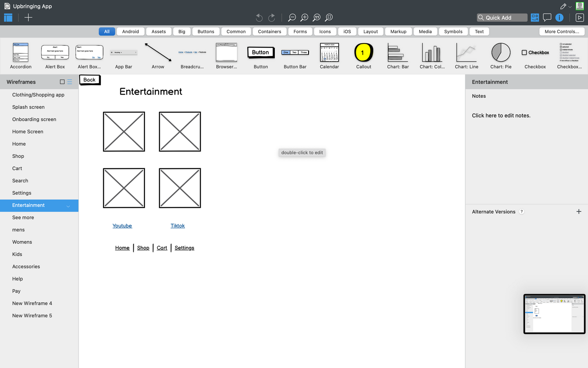Click the Back button on canvas
The height and width of the screenshot is (368, 588).
point(90,80)
